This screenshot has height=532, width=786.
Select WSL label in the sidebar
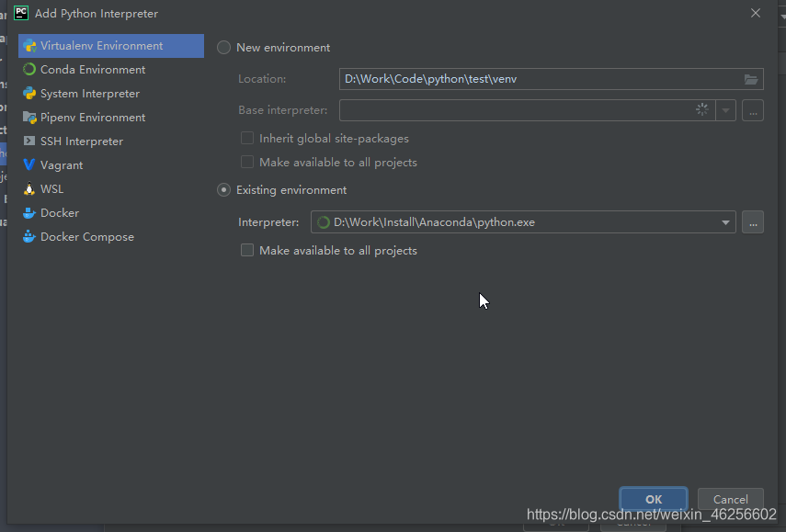tap(51, 189)
